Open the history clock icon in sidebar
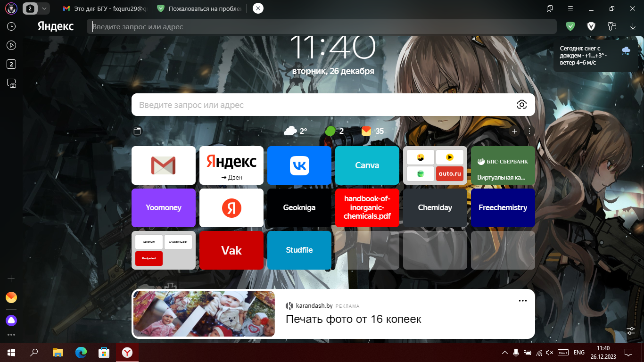Image resolution: width=644 pixels, height=362 pixels. (x=11, y=26)
